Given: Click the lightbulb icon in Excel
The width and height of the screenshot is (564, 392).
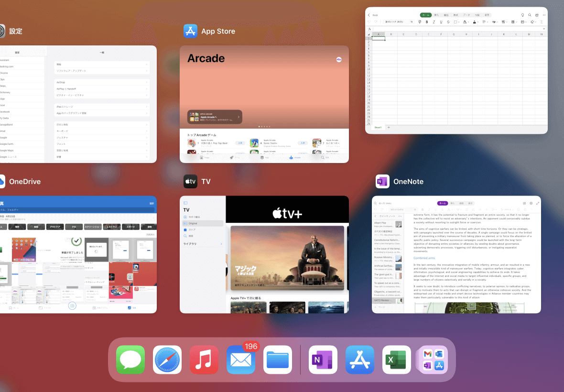Looking at the screenshot, I should point(522,15).
